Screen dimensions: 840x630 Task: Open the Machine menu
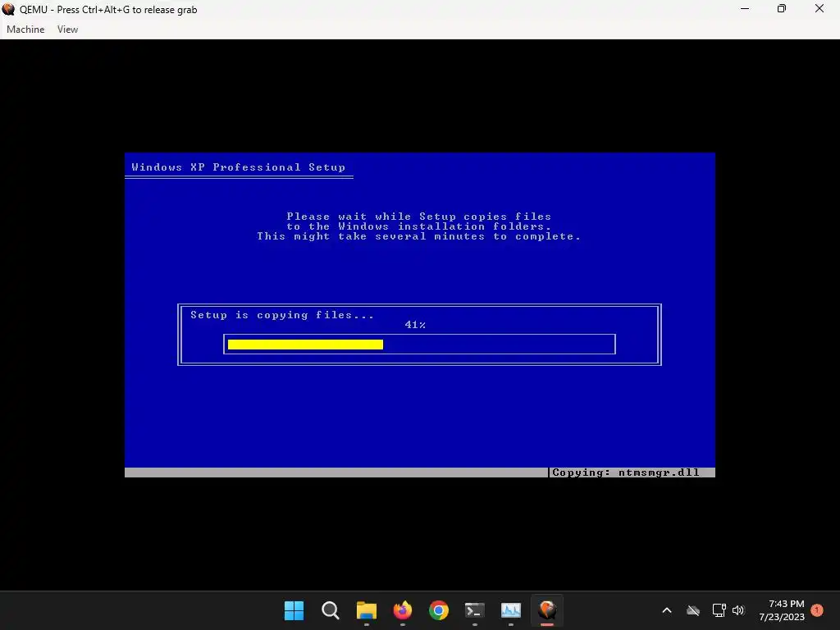tap(25, 30)
